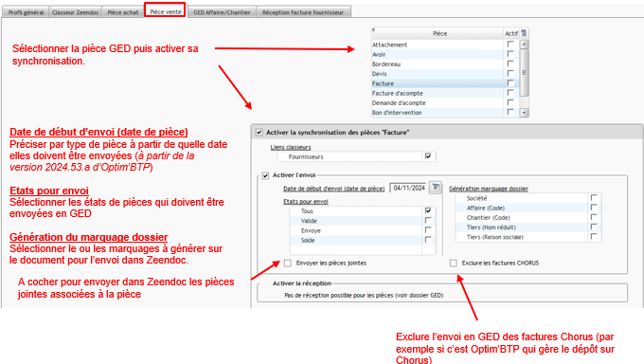Enable Société marquage dossier checkbox
Screen dimensions: 644x364
[x=594, y=198]
